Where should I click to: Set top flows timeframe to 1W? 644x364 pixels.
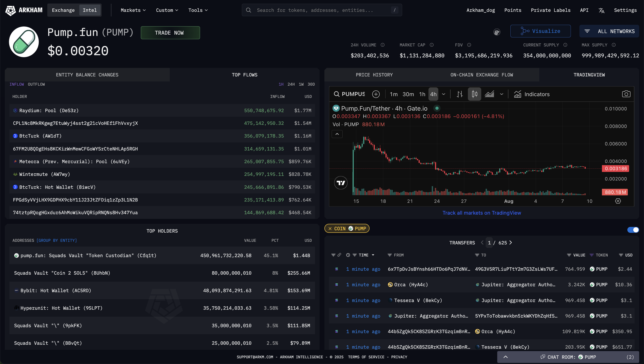(x=301, y=84)
